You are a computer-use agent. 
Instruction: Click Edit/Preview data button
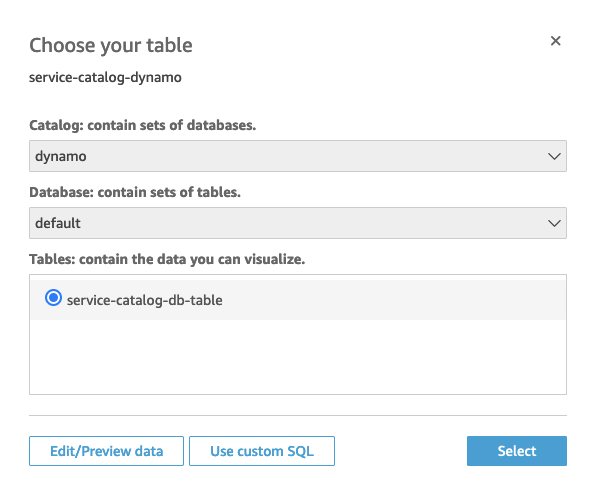click(x=106, y=451)
